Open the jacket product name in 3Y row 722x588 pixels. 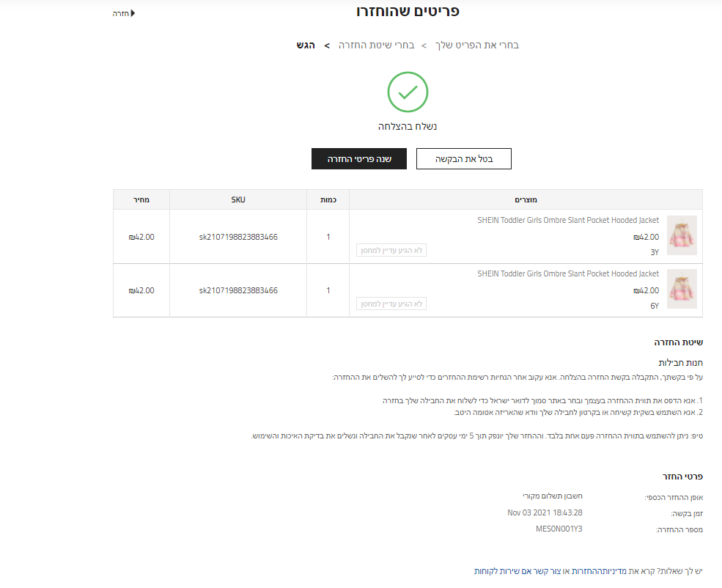click(568, 220)
